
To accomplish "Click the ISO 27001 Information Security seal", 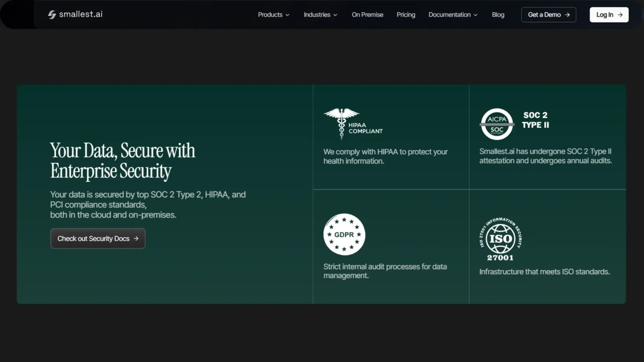I will (x=500, y=239).
